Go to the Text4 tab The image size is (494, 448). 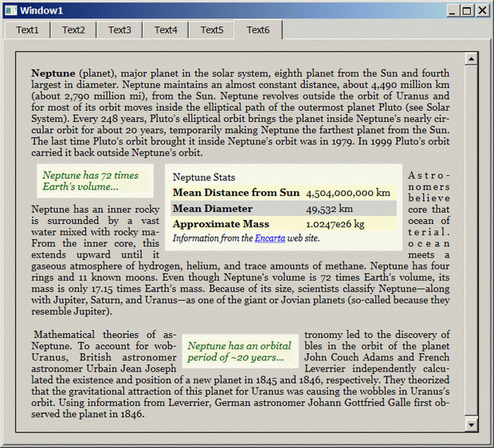pyautogui.click(x=166, y=30)
